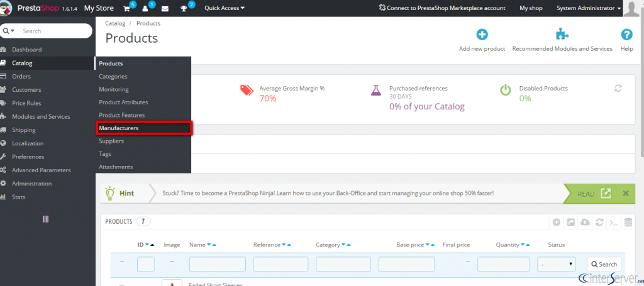The image size is (644, 286).
Task: Open the Quick Access dropdown
Action: point(225,8)
